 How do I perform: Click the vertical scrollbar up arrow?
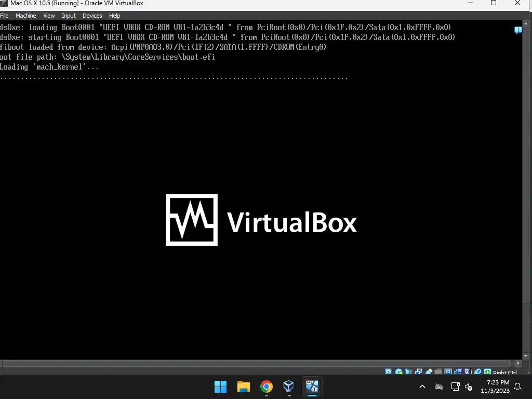[x=526, y=23]
